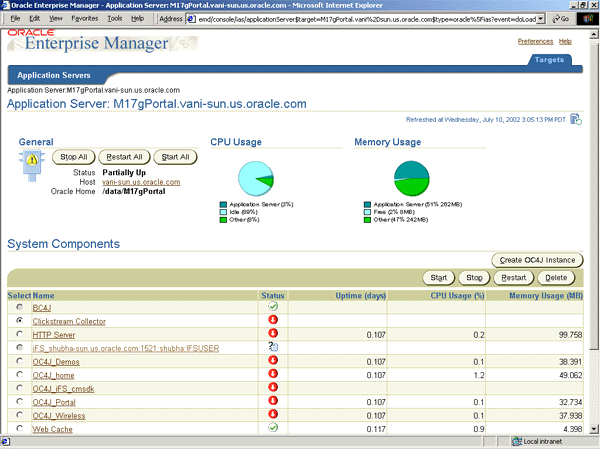Select the OC4J_iFS_cmsdk radio button

point(20,388)
